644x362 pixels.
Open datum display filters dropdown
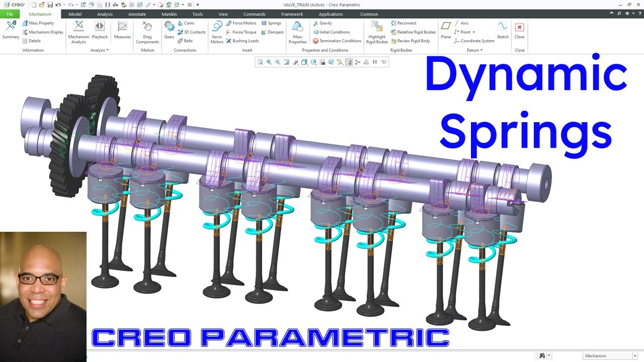[x=340, y=62]
